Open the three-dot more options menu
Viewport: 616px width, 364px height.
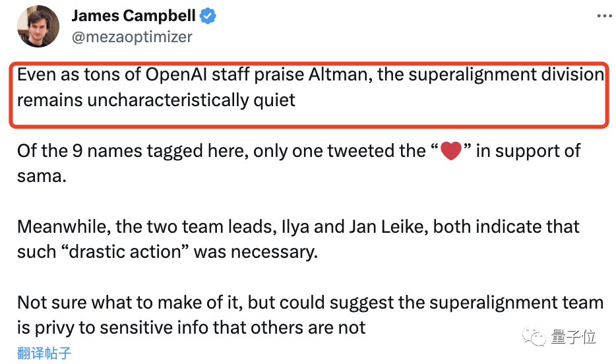tap(603, 16)
